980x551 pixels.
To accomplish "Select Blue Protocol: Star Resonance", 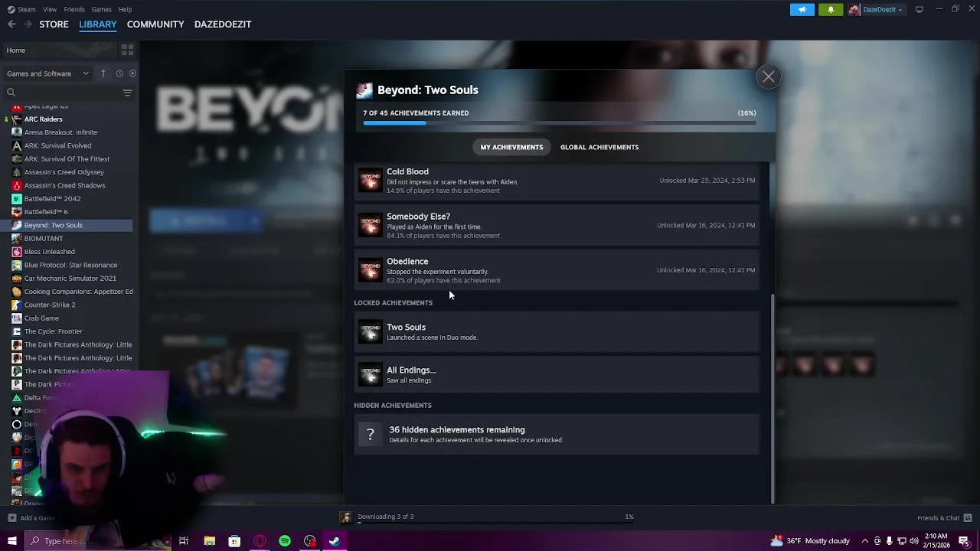I will [69, 265].
